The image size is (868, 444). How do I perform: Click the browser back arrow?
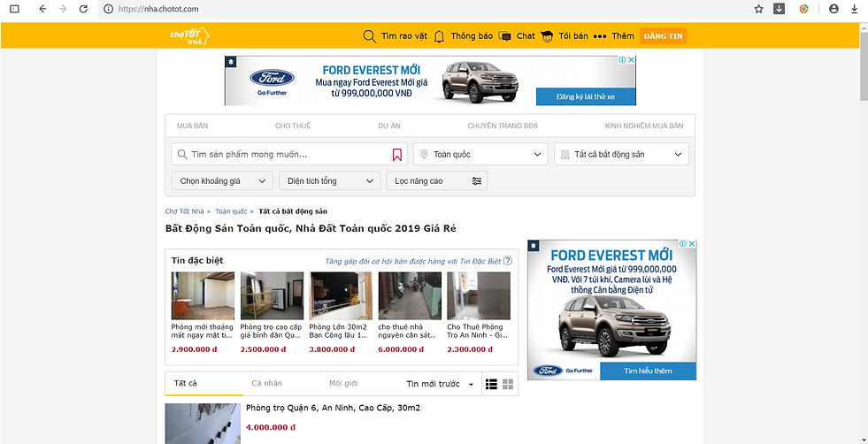(42, 9)
